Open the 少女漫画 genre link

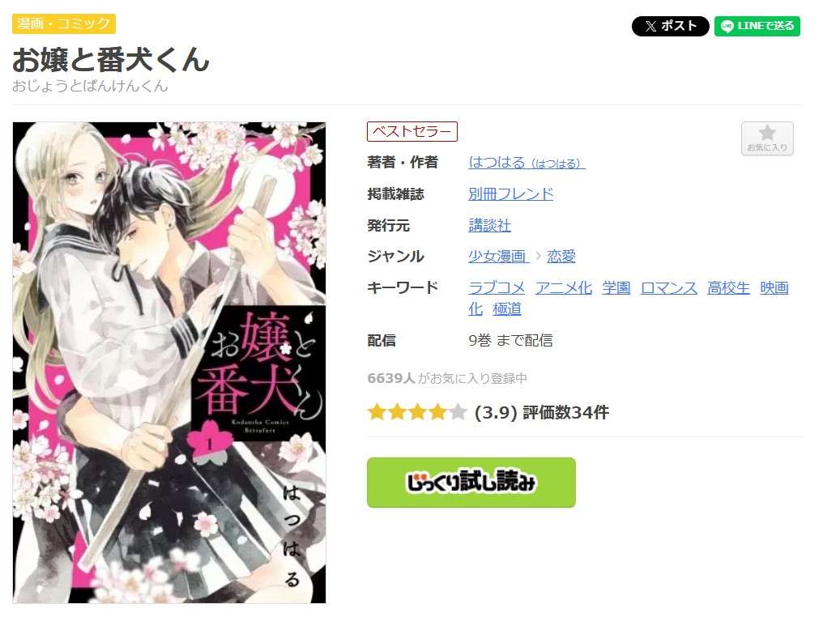point(497,257)
